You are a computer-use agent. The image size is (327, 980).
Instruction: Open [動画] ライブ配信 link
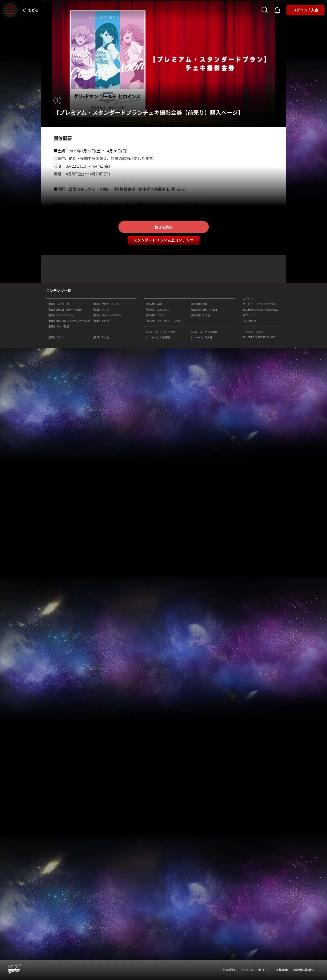click(x=58, y=326)
